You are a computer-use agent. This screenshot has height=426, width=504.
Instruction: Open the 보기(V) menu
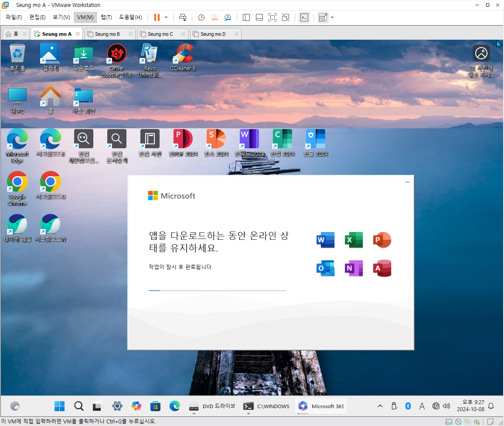(x=61, y=17)
